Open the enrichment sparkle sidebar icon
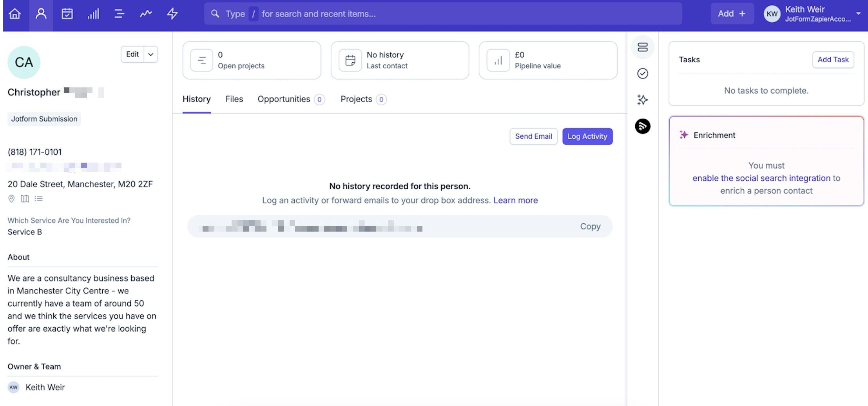This screenshot has width=868, height=406. (x=643, y=100)
